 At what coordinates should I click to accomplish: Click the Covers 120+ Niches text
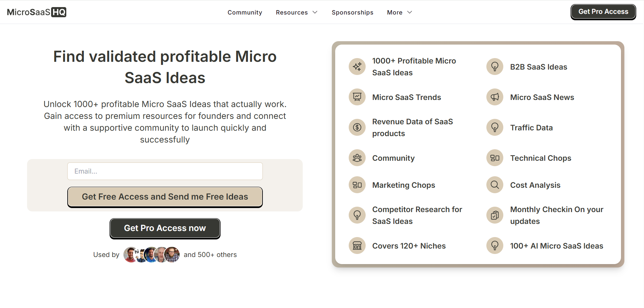pos(409,246)
